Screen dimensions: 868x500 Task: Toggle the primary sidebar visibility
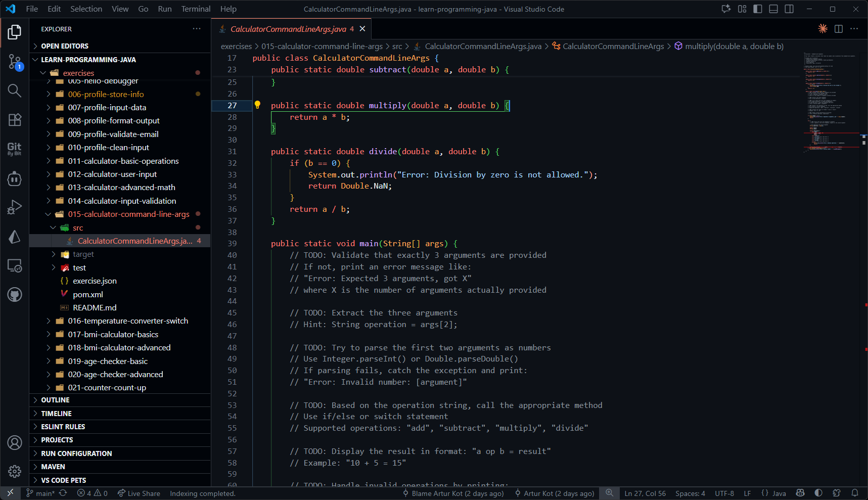coord(758,9)
